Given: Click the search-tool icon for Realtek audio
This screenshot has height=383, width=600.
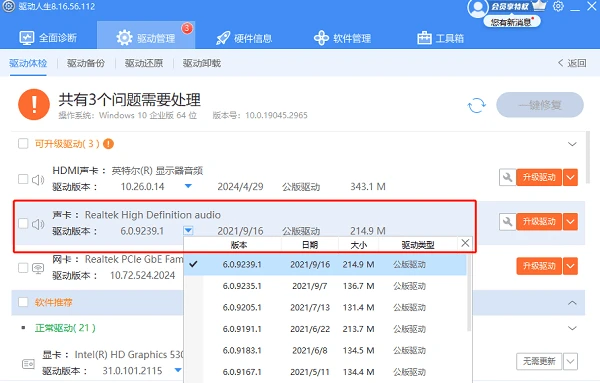Looking at the screenshot, I should coord(507,222).
